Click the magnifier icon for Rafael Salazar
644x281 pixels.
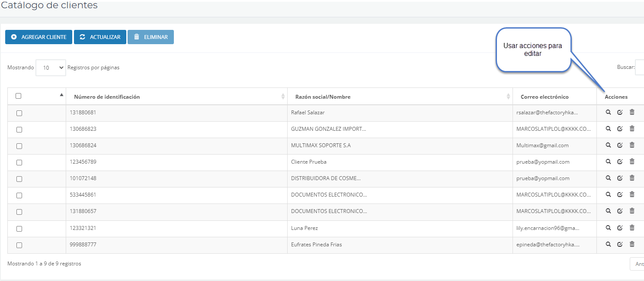coord(608,113)
